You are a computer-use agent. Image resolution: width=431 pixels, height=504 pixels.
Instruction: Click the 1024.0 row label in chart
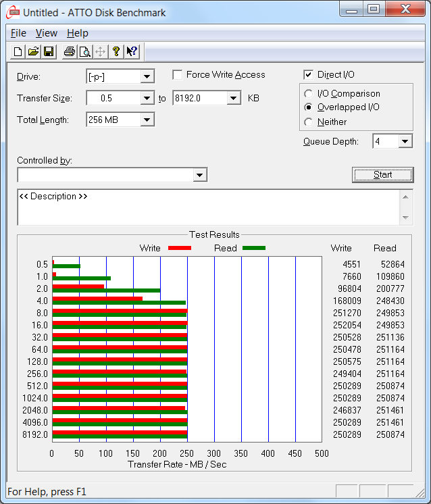click(35, 398)
